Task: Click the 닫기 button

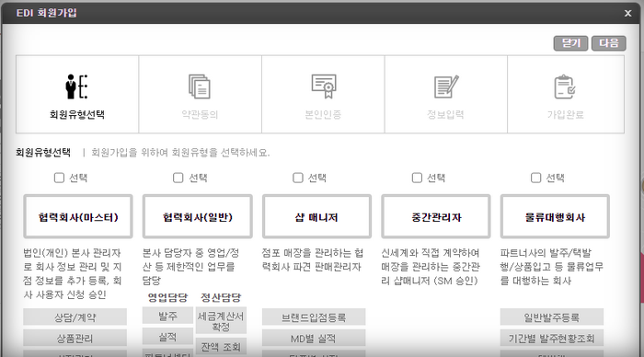Action: pyautogui.click(x=571, y=43)
